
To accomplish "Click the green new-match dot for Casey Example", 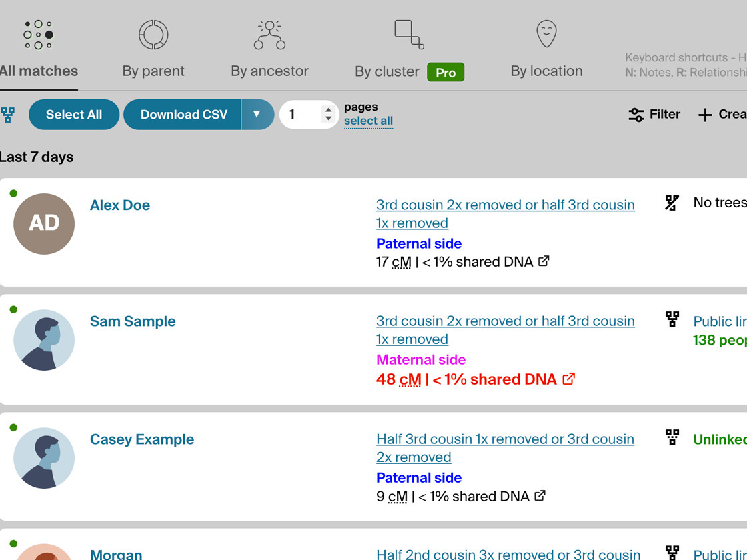I will coord(13,427).
